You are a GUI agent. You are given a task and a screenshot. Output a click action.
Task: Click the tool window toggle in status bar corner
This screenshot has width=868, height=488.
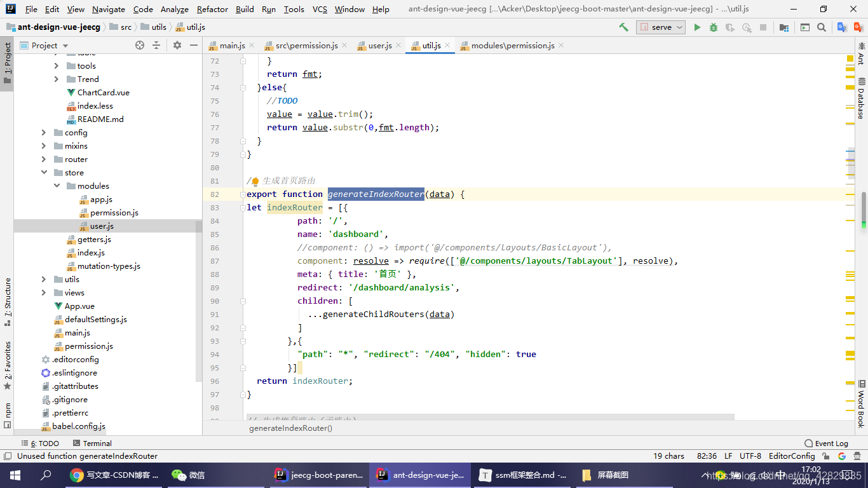7,456
